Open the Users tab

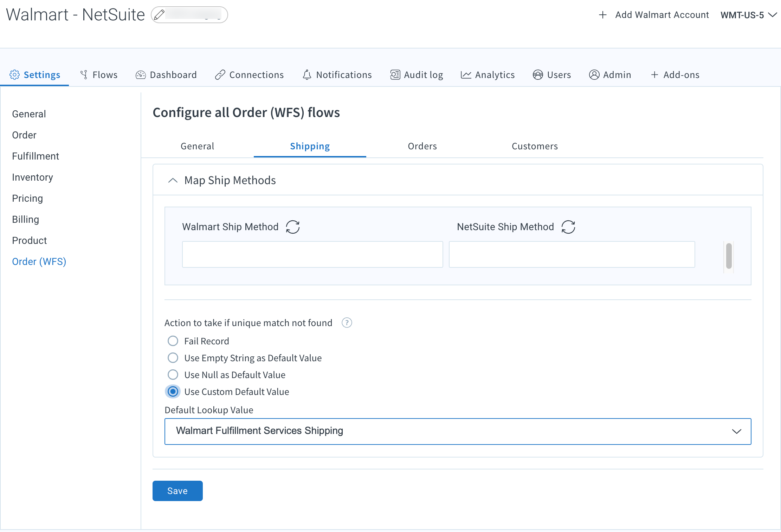coord(552,75)
